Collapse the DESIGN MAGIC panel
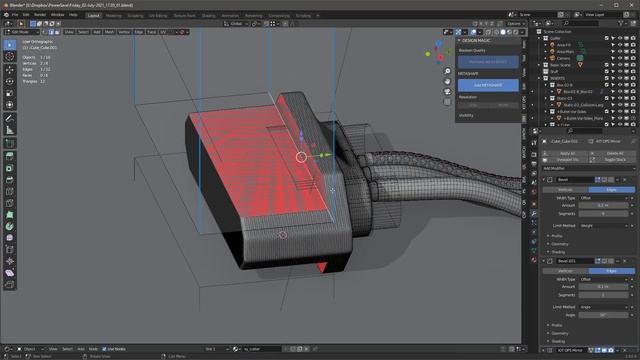The height and width of the screenshot is (360, 640). 459,40
